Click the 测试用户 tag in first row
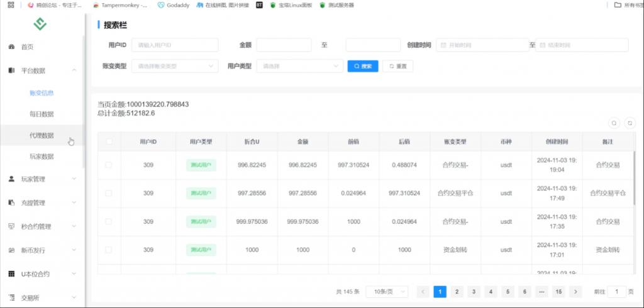Image resolution: width=644 pixels, height=308 pixels. tap(201, 165)
